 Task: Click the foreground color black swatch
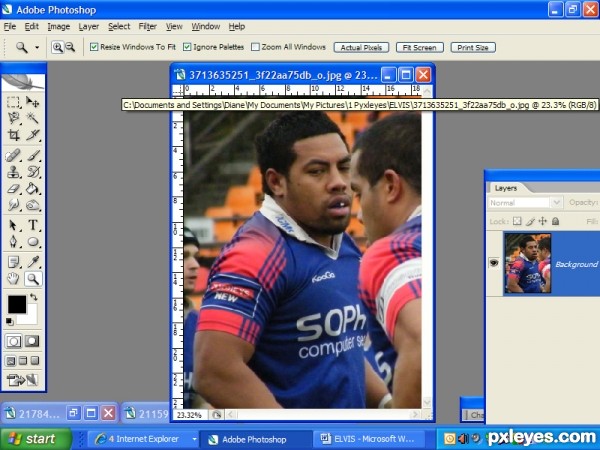point(17,305)
